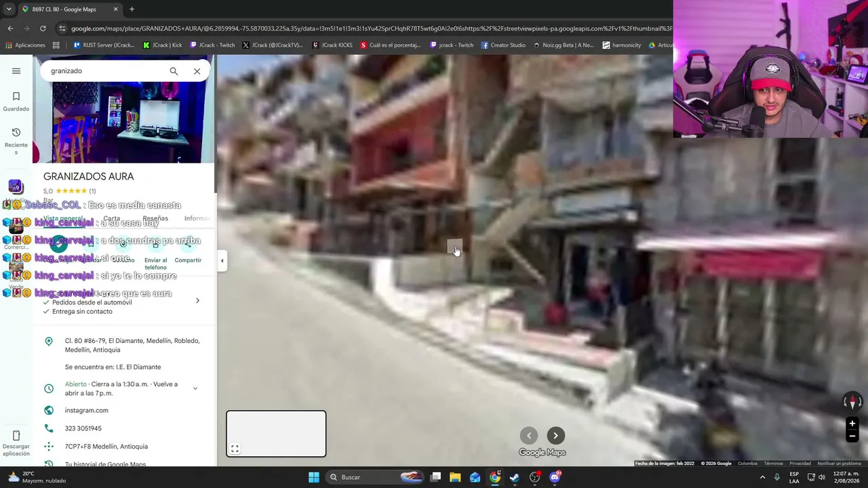Image resolution: width=868 pixels, height=488 pixels.
Task: Switch to the Reseñas tab
Action: pyautogui.click(x=155, y=218)
